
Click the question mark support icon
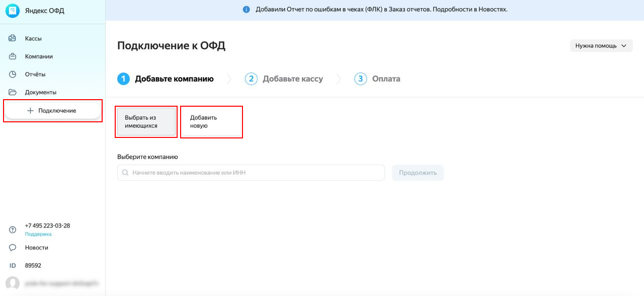pos(13,230)
